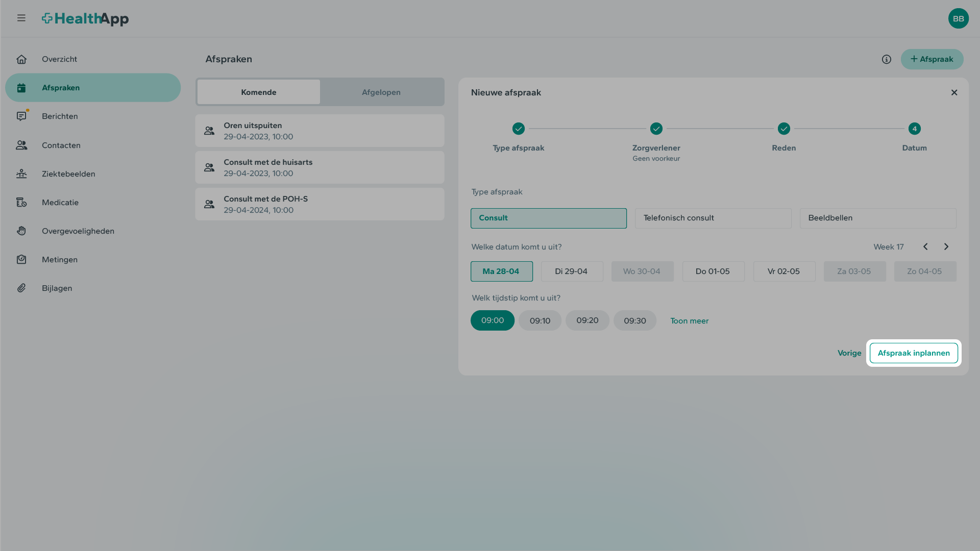The width and height of the screenshot is (980, 551).
Task: Click the Bijlagen paperclip icon
Action: pos(21,288)
